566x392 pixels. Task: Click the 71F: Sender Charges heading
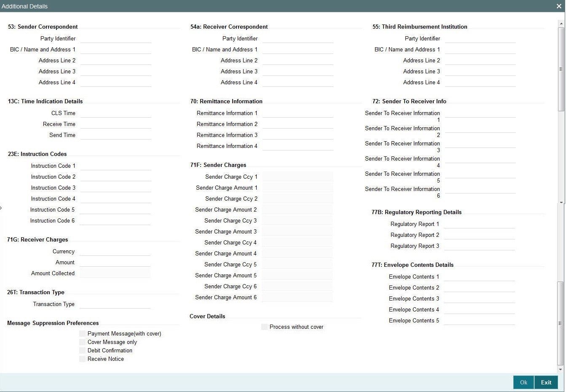coord(218,165)
